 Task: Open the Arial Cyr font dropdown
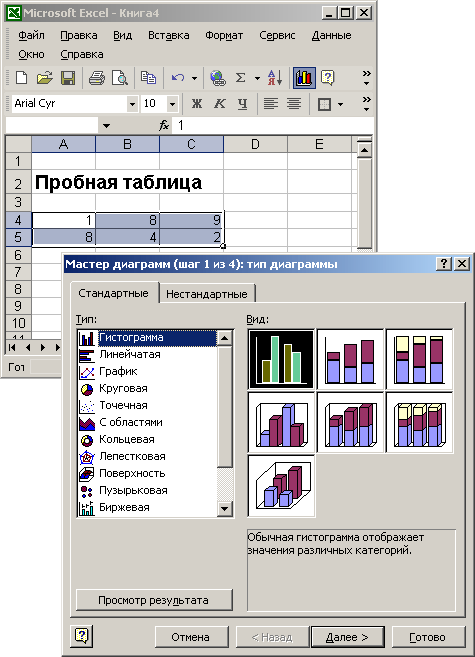tap(132, 103)
